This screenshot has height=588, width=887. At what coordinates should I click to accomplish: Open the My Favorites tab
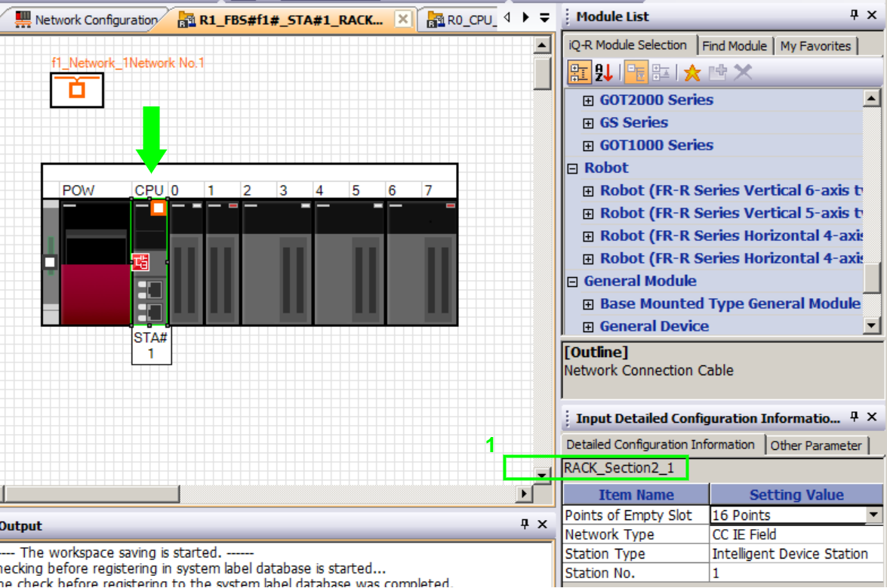pos(815,46)
